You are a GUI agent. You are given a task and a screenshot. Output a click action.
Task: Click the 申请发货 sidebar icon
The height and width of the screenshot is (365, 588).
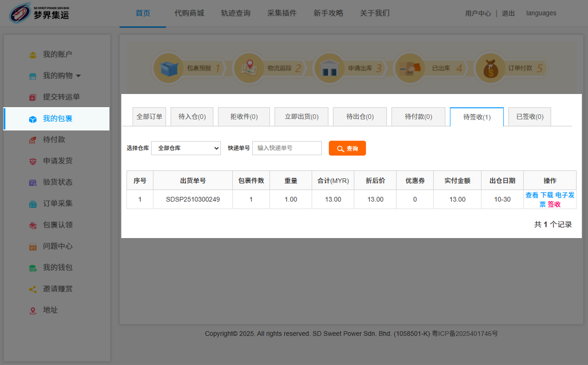tap(33, 161)
